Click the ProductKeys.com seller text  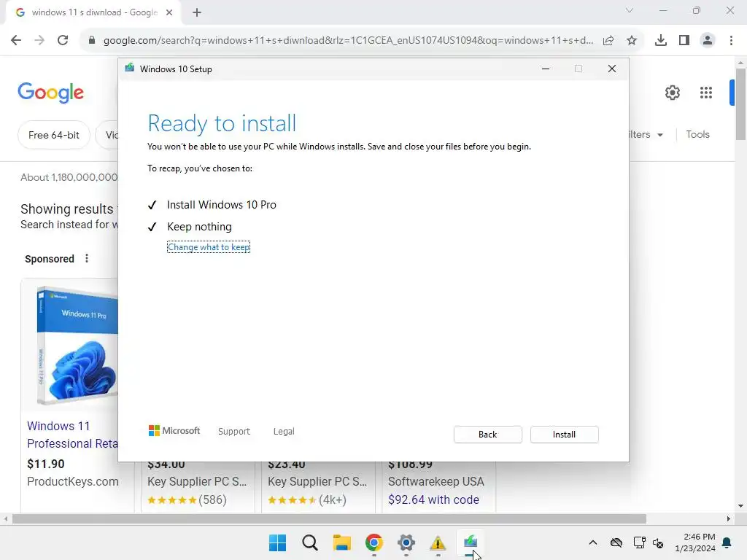72,481
